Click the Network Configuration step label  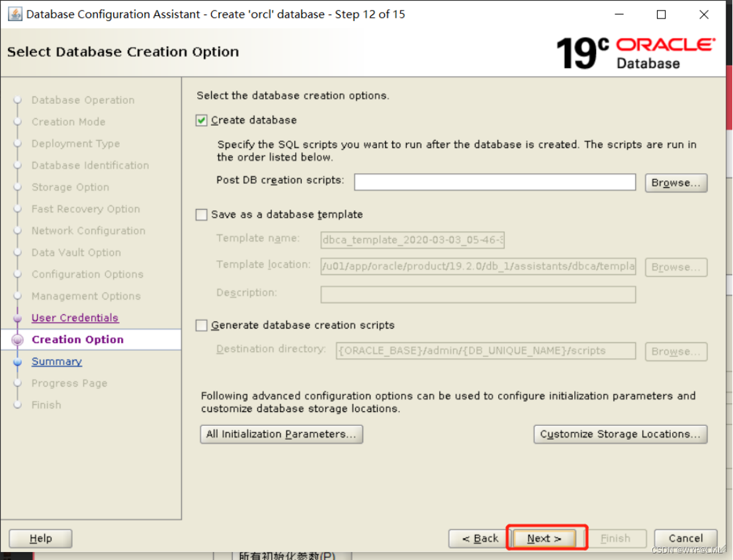(89, 231)
